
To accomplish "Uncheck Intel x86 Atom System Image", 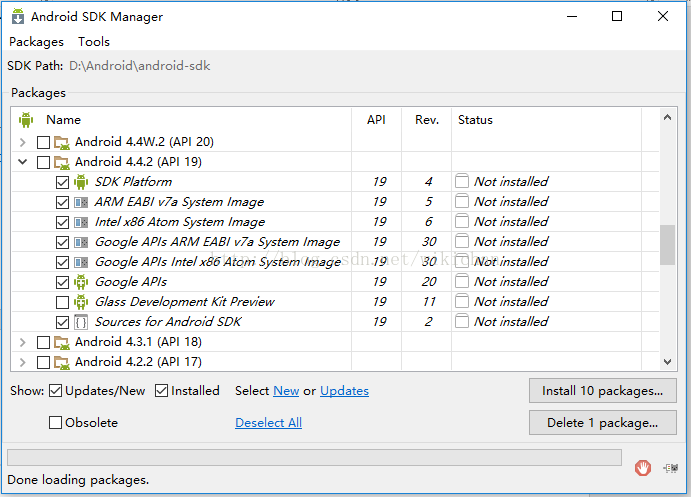I will (x=63, y=222).
